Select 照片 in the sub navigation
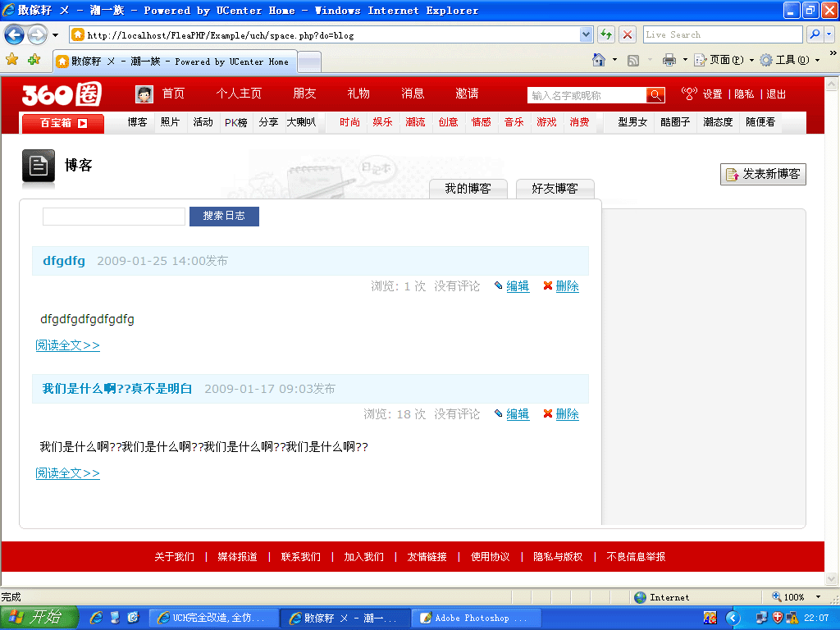The height and width of the screenshot is (630, 840). pyautogui.click(x=170, y=122)
